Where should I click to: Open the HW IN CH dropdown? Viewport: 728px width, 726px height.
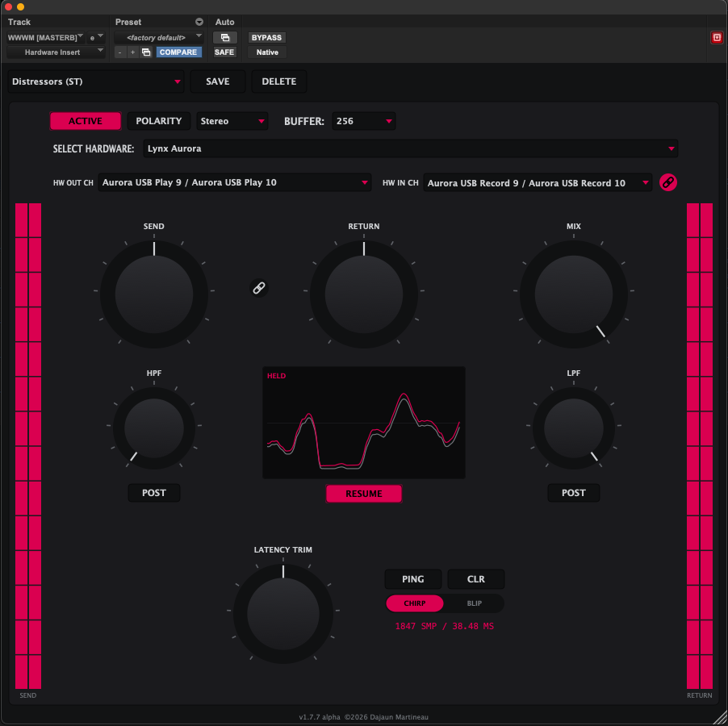click(x=538, y=183)
